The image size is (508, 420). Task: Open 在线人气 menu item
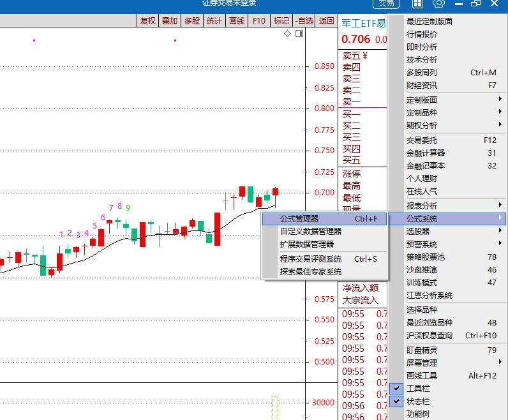pos(447,191)
